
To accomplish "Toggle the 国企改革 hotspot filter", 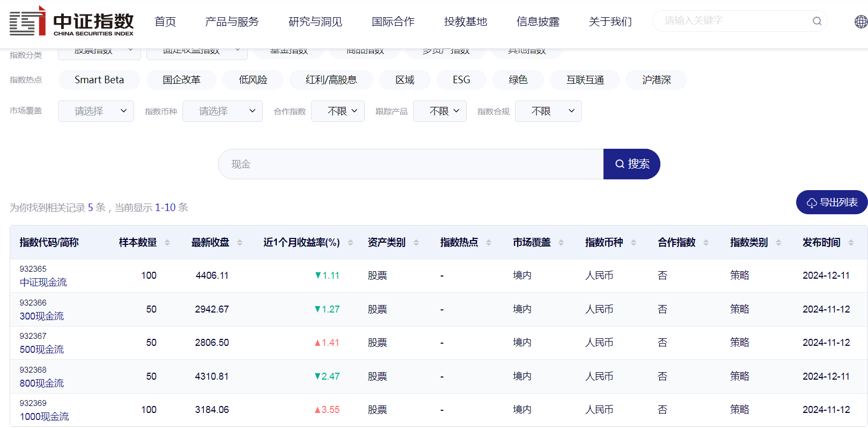I will [x=181, y=80].
